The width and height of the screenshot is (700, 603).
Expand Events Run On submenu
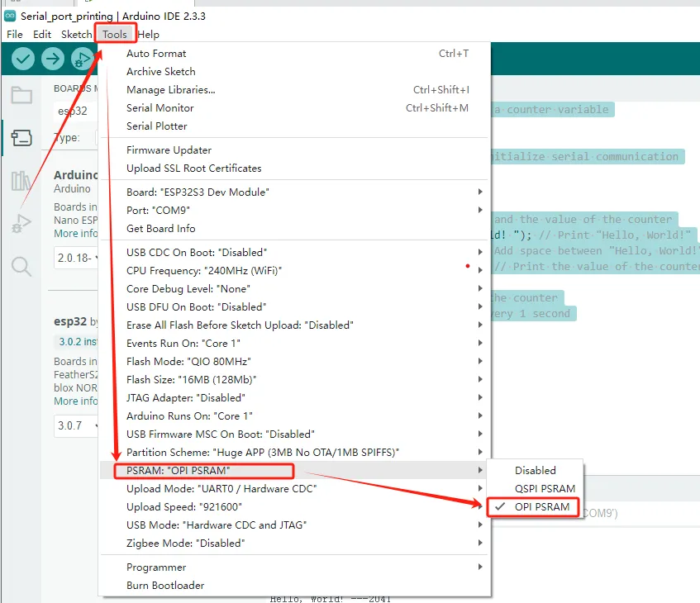click(295, 344)
